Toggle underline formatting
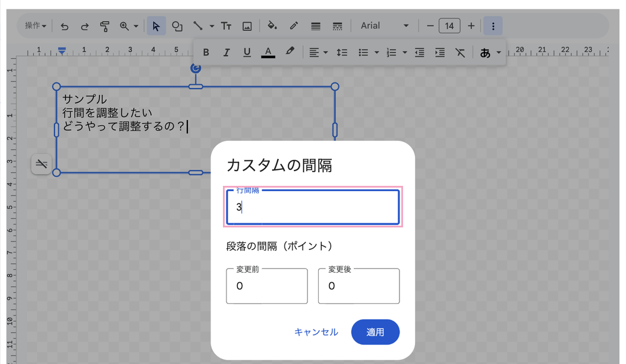 click(247, 52)
